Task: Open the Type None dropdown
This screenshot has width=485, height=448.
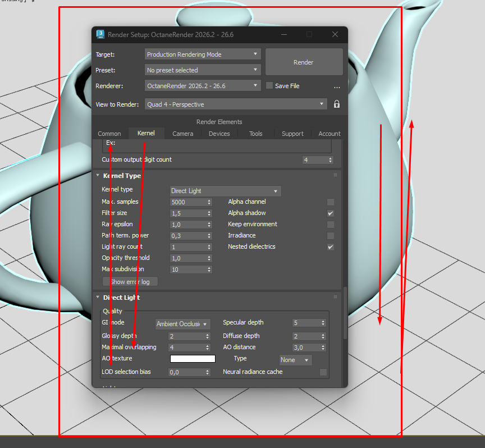Action: (x=295, y=360)
